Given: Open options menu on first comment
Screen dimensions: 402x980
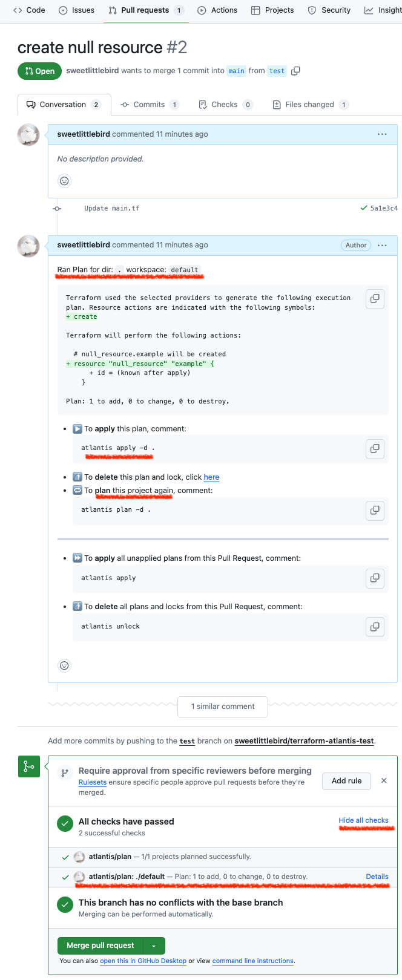Looking at the screenshot, I should [x=382, y=134].
